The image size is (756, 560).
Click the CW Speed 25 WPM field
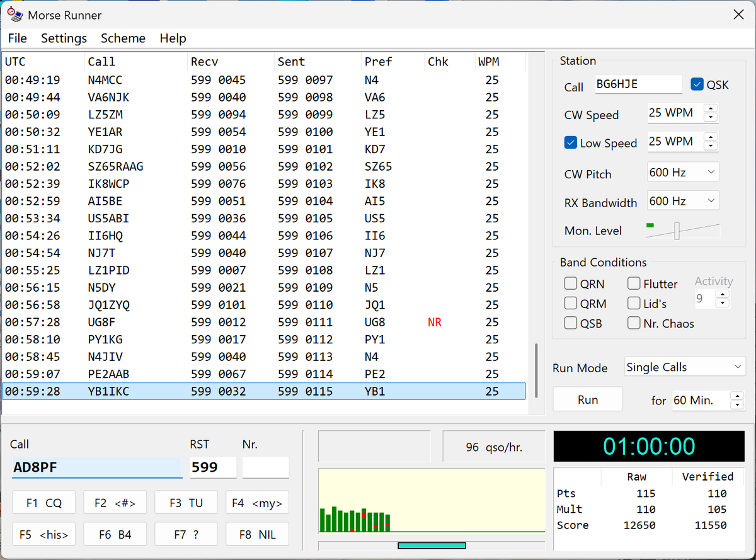click(676, 113)
